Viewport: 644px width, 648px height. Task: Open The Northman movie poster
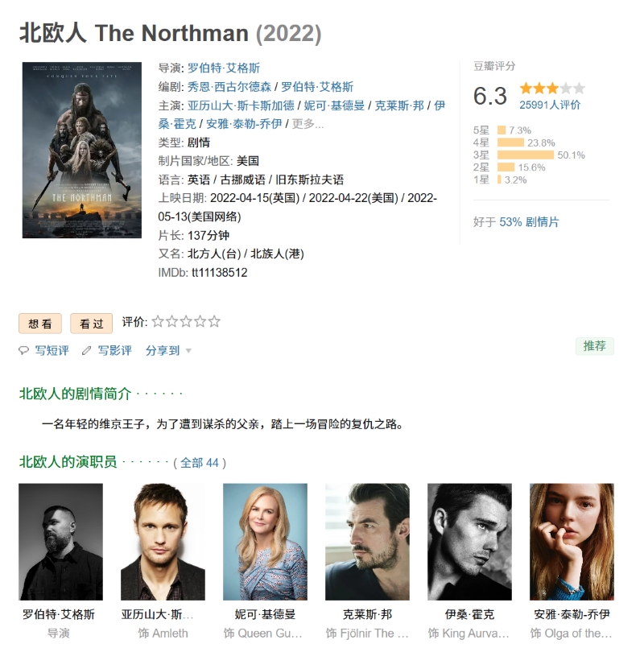82,150
